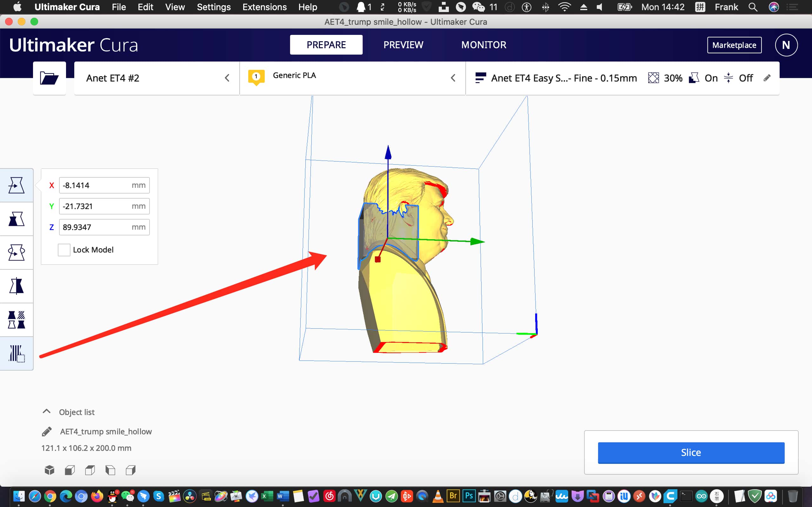Image resolution: width=812 pixels, height=507 pixels.
Task: Click the X position input field
Action: click(104, 185)
